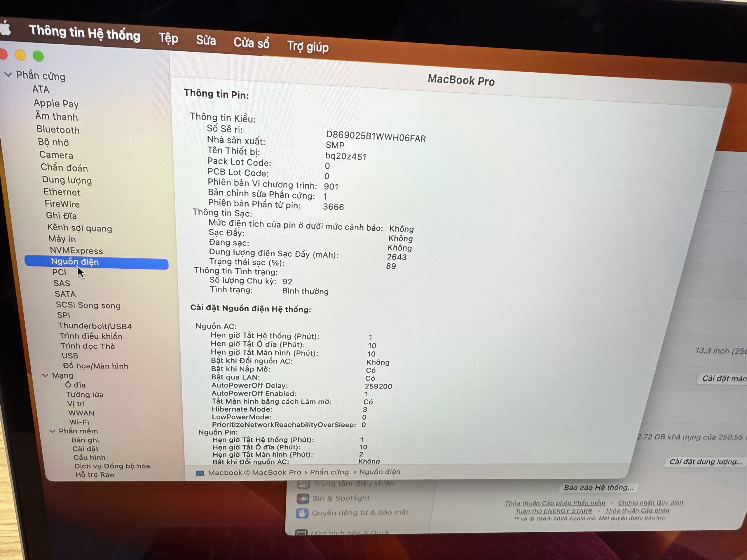Select SPI in the sidebar
The image size is (747, 560).
64,315
